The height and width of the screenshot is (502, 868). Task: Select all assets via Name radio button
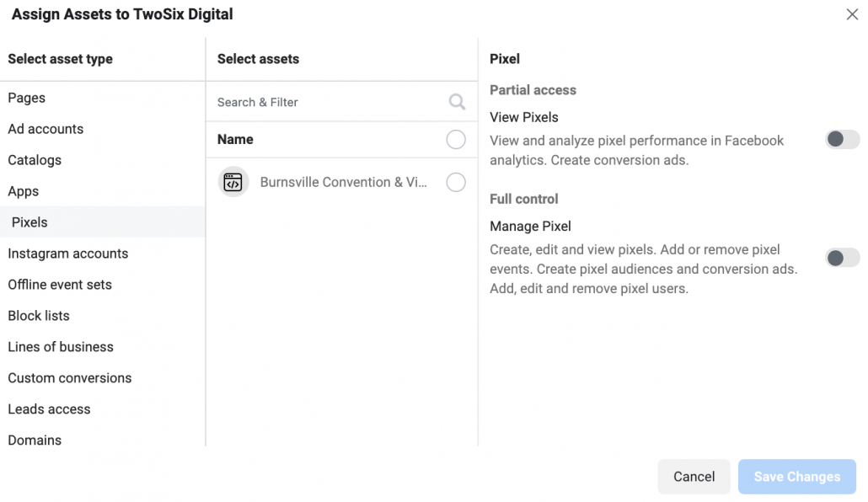(x=456, y=140)
